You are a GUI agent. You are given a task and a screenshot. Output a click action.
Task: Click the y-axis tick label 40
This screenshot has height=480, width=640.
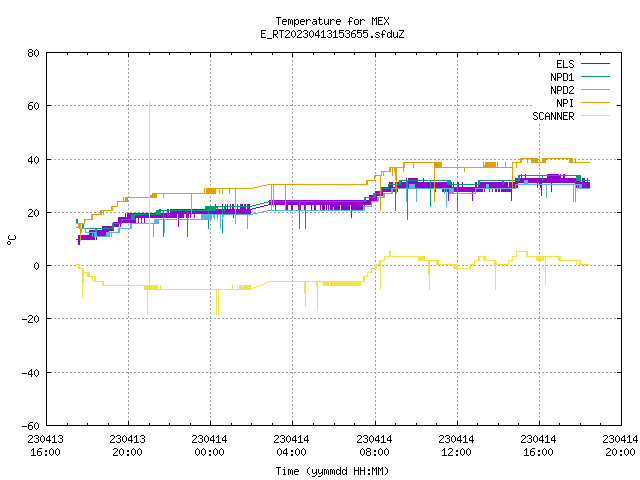33,160
